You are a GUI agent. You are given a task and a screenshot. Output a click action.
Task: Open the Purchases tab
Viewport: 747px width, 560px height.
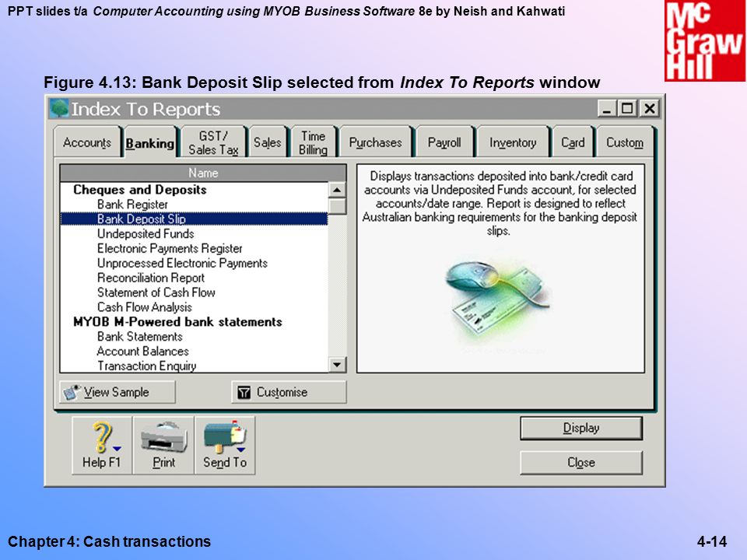[375, 142]
